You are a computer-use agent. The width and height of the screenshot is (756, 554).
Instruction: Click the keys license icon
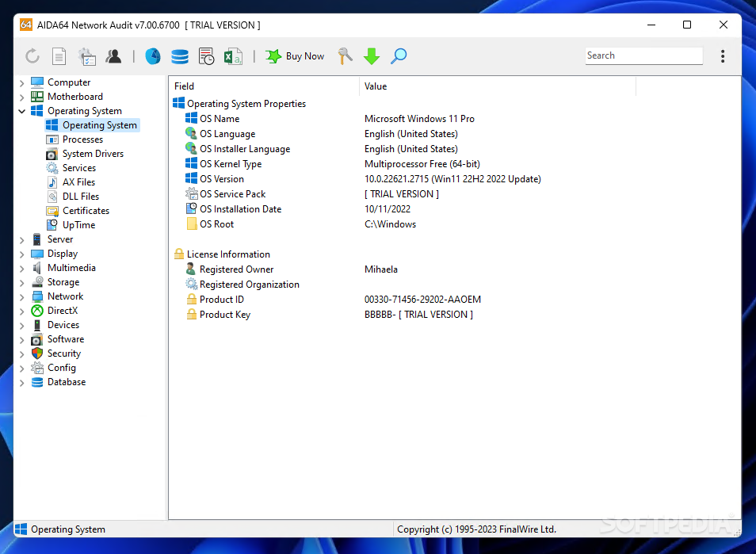pos(346,56)
